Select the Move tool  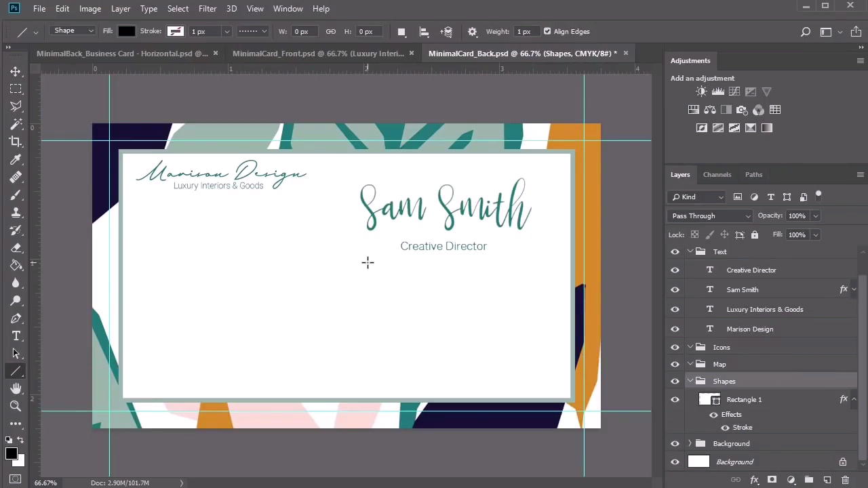click(16, 71)
